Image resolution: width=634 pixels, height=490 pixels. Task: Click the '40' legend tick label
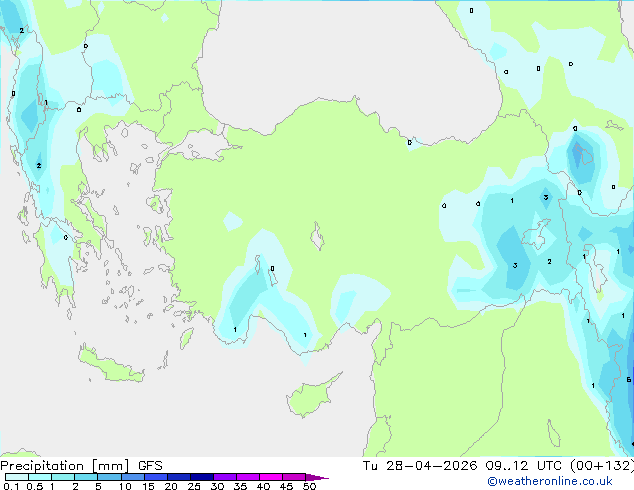coord(263,486)
